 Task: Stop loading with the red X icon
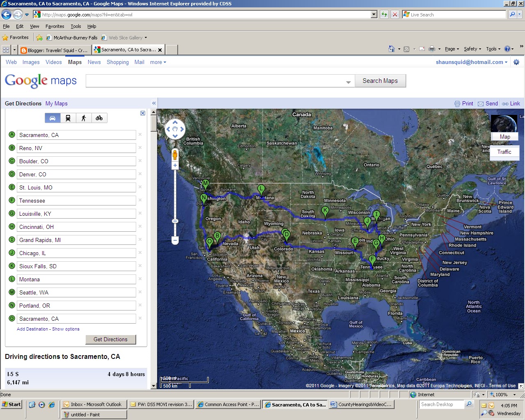395,15
